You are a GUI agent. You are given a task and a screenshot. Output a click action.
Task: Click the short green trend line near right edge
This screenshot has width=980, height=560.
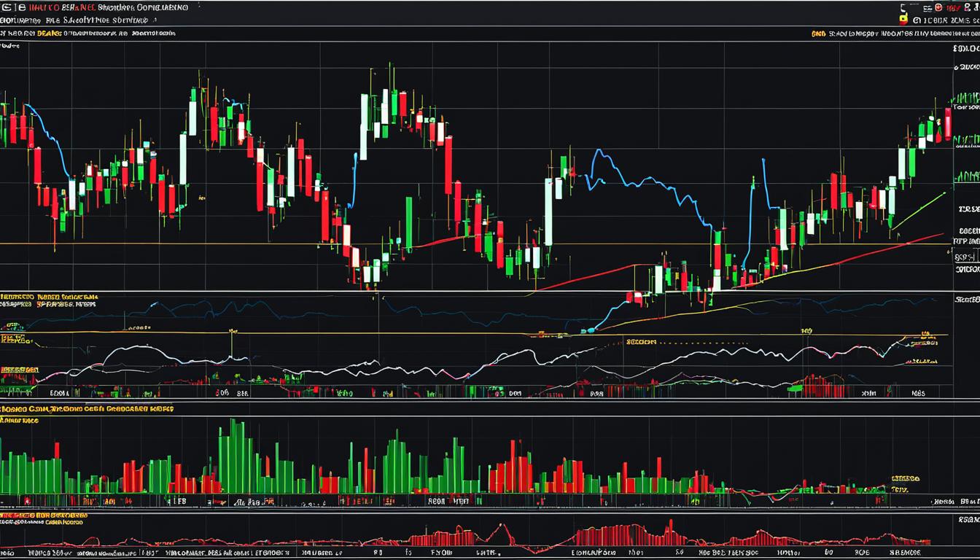click(x=919, y=211)
